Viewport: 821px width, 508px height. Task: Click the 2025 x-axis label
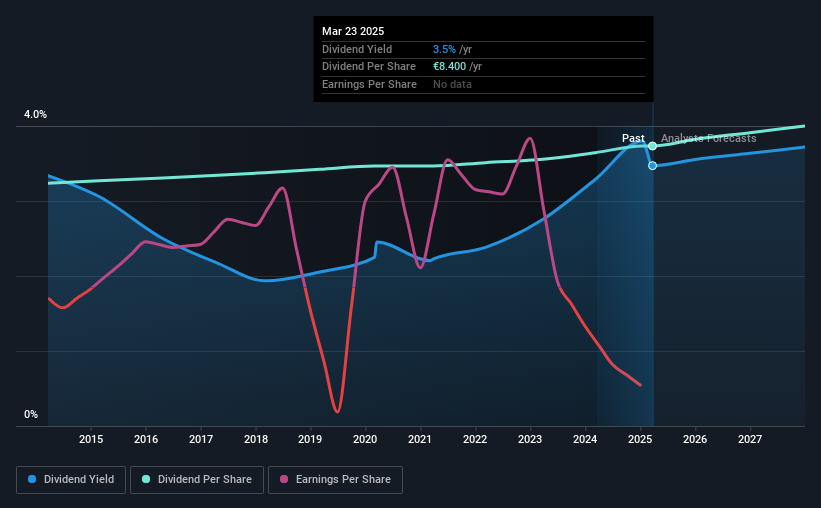[640, 439]
